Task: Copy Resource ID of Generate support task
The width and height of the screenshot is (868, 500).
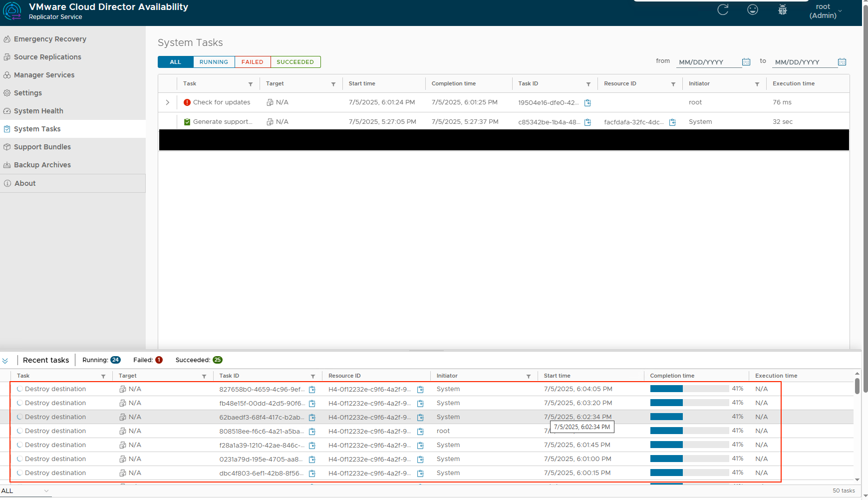Action: click(673, 122)
